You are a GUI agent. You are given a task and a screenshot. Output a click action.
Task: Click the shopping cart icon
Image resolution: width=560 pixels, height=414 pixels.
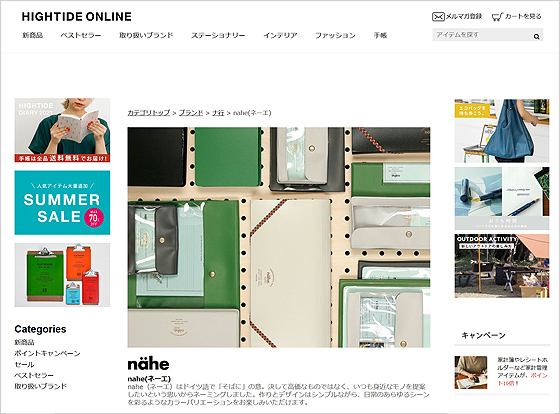pos(497,17)
